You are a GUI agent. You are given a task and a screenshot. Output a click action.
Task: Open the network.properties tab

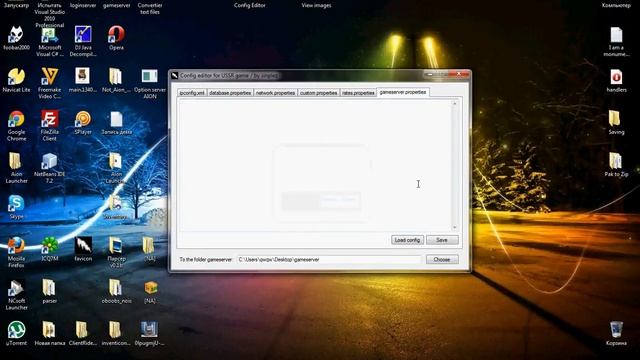(276, 93)
